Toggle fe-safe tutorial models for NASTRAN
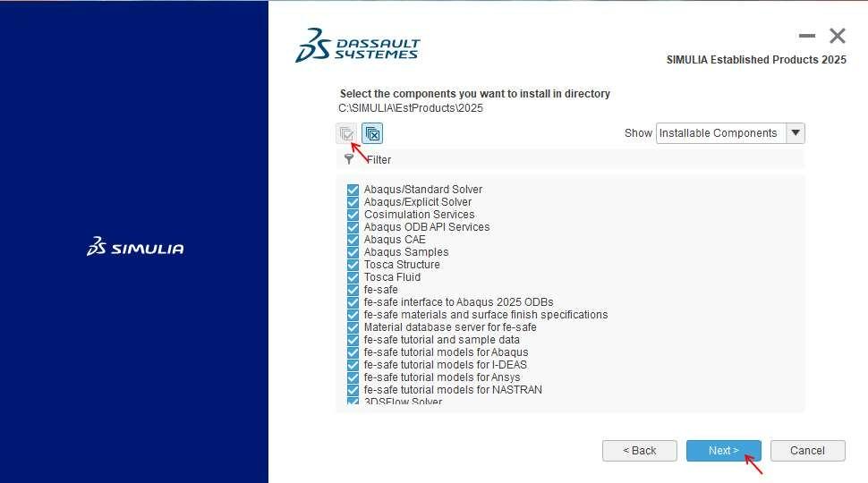The width and height of the screenshot is (868, 483). tap(353, 390)
